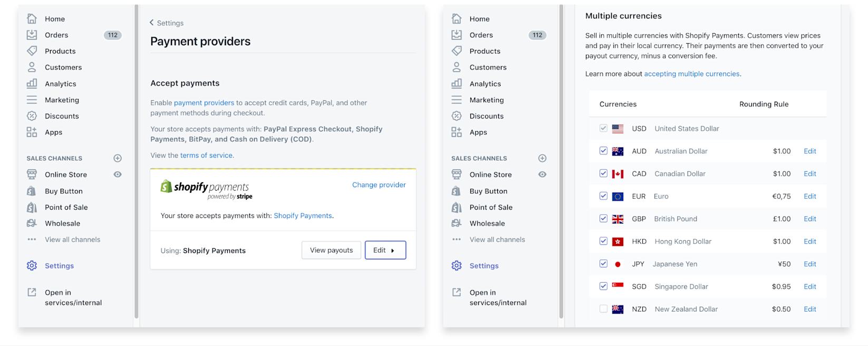Click Wholesale icon in right panel
Screen dimensions: 868x346
coord(457,223)
